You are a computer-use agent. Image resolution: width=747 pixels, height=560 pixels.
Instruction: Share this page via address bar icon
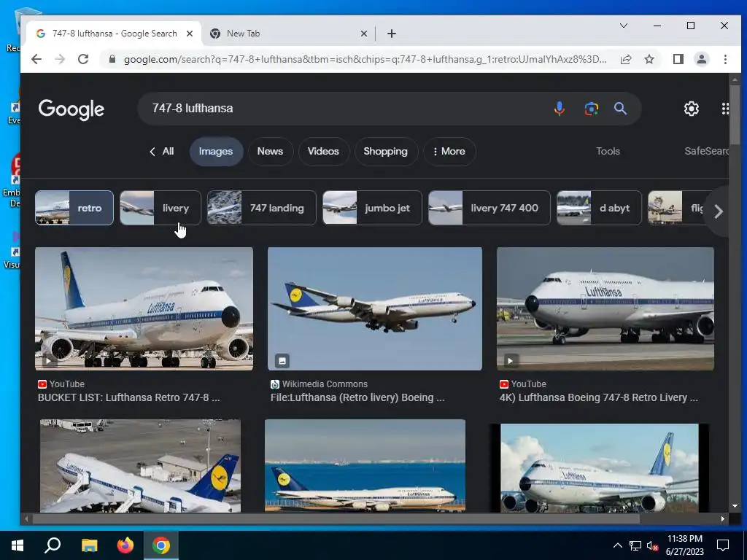(626, 59)
